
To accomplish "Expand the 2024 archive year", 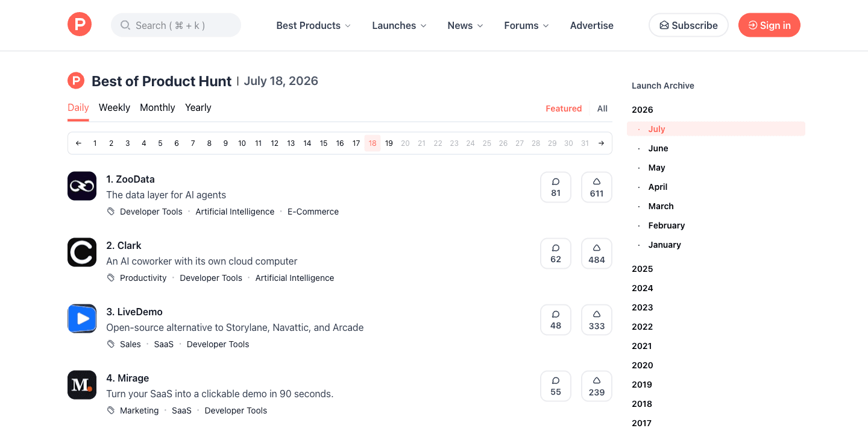I will pyautogui.click(x=643, y=288).
